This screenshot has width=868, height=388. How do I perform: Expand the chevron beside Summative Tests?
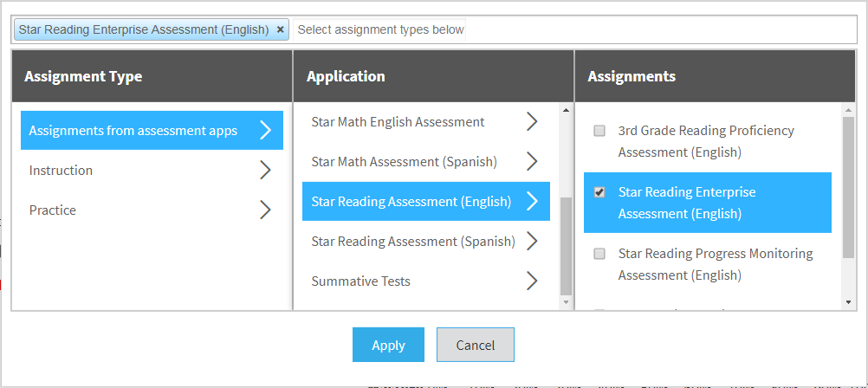coord(532,281)
